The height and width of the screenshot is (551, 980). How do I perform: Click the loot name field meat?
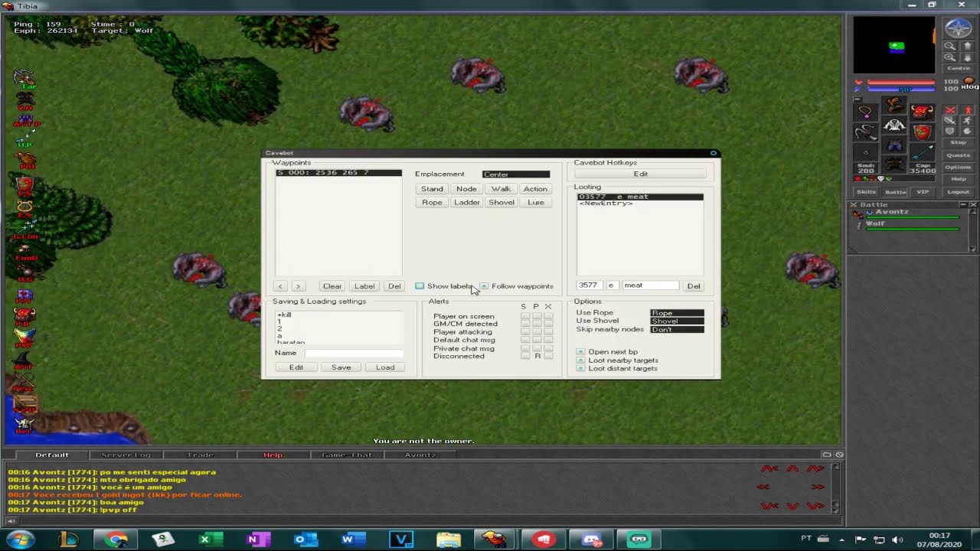click(651, 285)
